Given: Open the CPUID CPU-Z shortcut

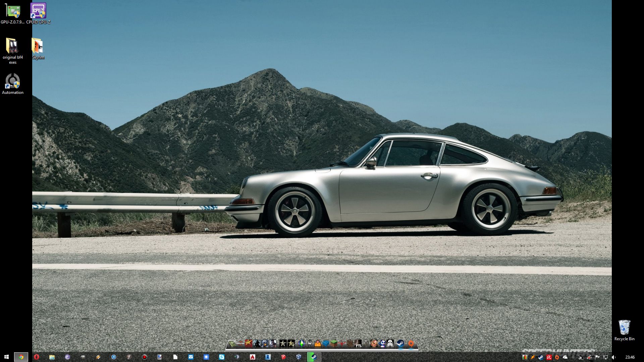Looking at the screenshot, I should pyautogui.click(x=38, y=13).
